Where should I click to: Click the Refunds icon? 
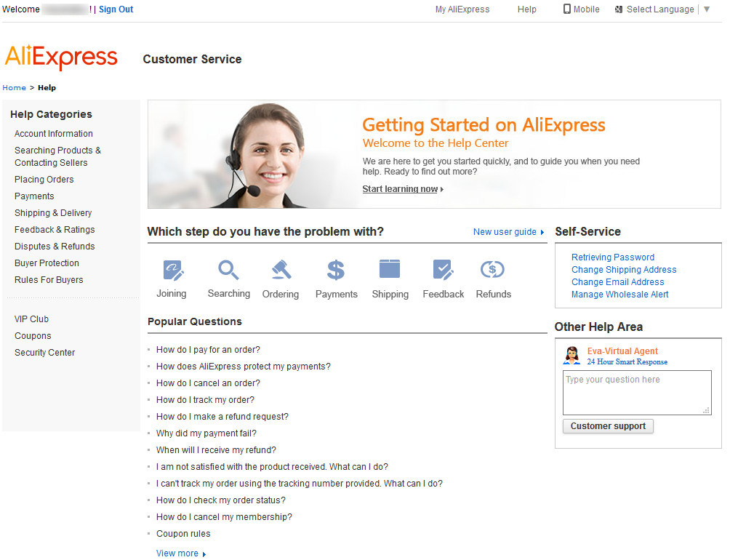click(493, 271)
